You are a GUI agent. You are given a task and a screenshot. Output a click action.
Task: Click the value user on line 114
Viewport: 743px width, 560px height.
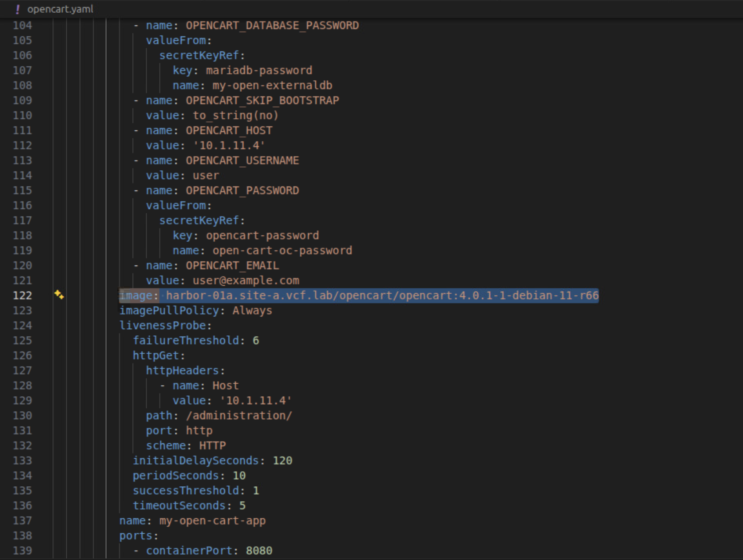coord(206,176)
